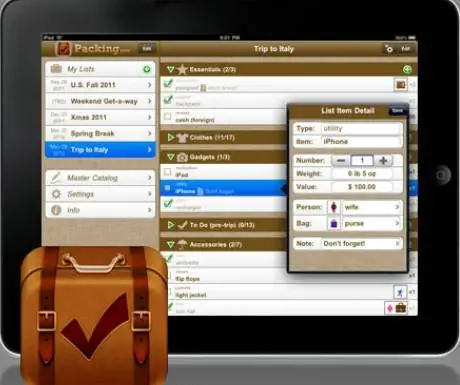
Task: Click the camera icon beside Gadgets
Action: click(182, 157)
